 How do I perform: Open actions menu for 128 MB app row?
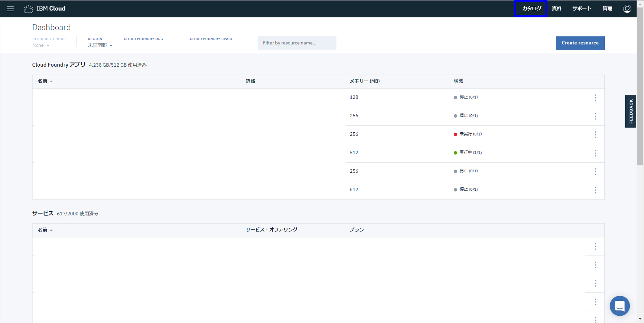tap(595, 98)
